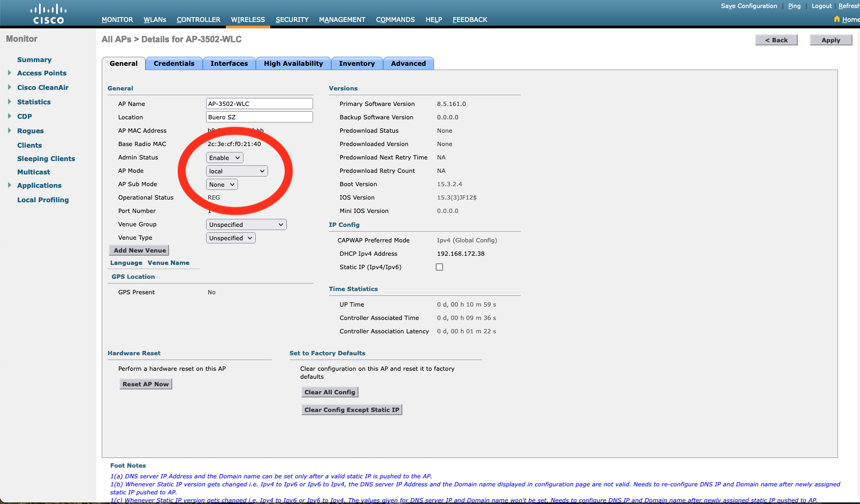Toggle the Static IP (Ipv4/Ipv6) checkbox
The width and height of the screenshot is (860, 504).
[x=439, y=267]
